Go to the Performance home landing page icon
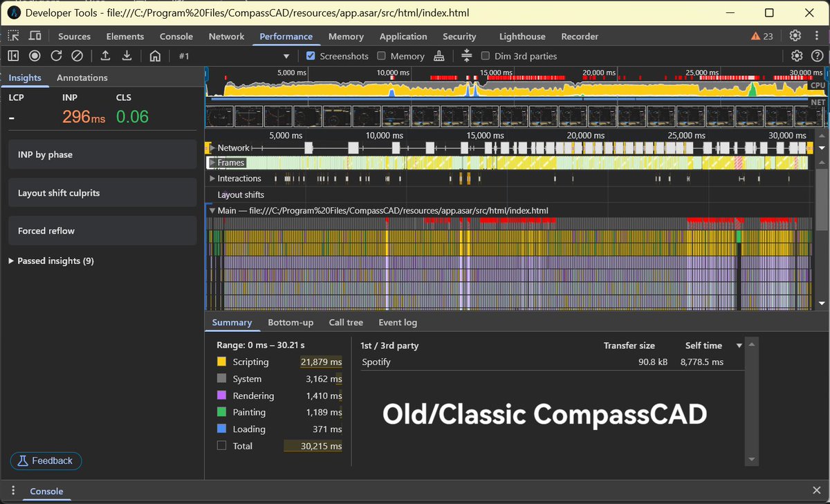830x504 pixels. point(155,56)
